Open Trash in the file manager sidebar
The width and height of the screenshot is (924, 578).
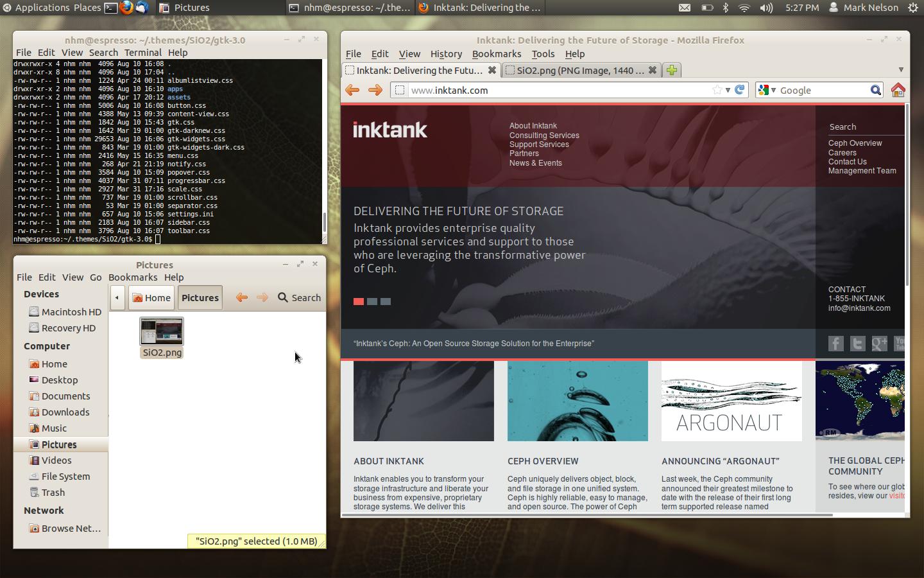47,493
